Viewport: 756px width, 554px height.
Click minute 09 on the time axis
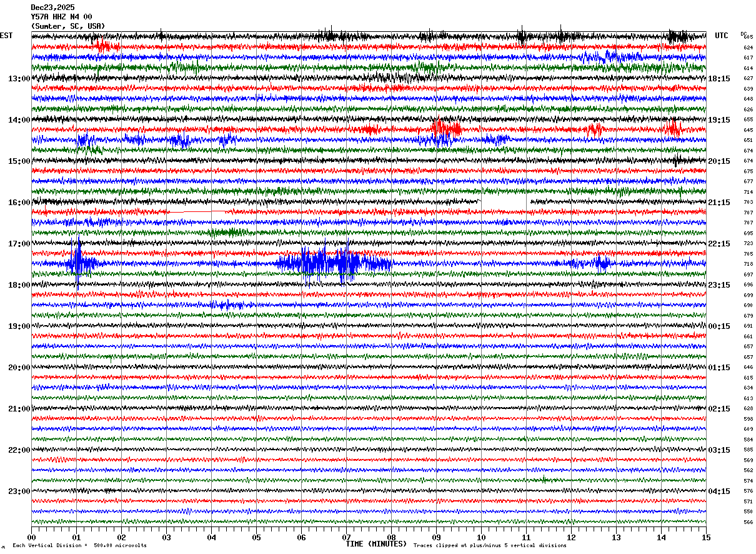436,537
